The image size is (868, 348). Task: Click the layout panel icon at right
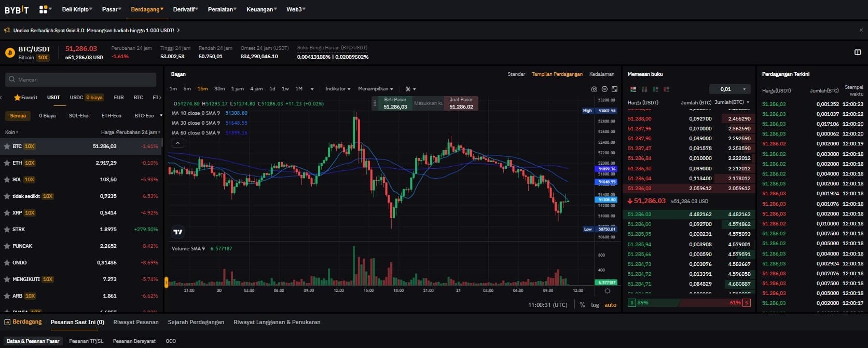[x=858, y=52]
